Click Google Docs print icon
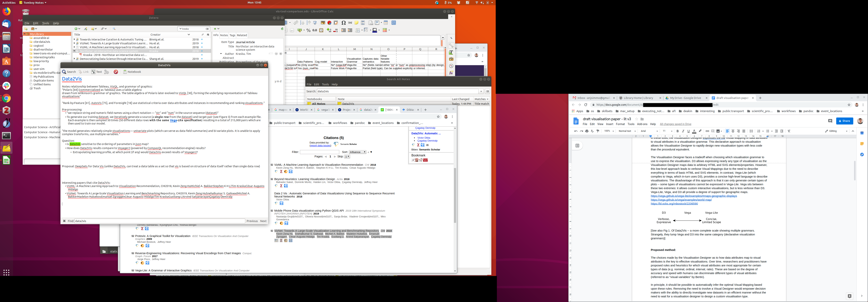The image size is (868, 302). (x=587, y=131)
